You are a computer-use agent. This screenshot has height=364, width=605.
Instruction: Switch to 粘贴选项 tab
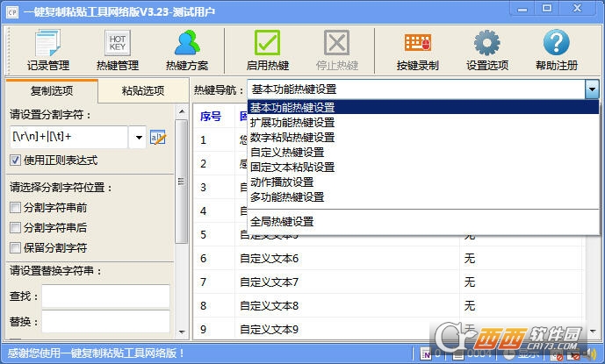pos(143,91)
